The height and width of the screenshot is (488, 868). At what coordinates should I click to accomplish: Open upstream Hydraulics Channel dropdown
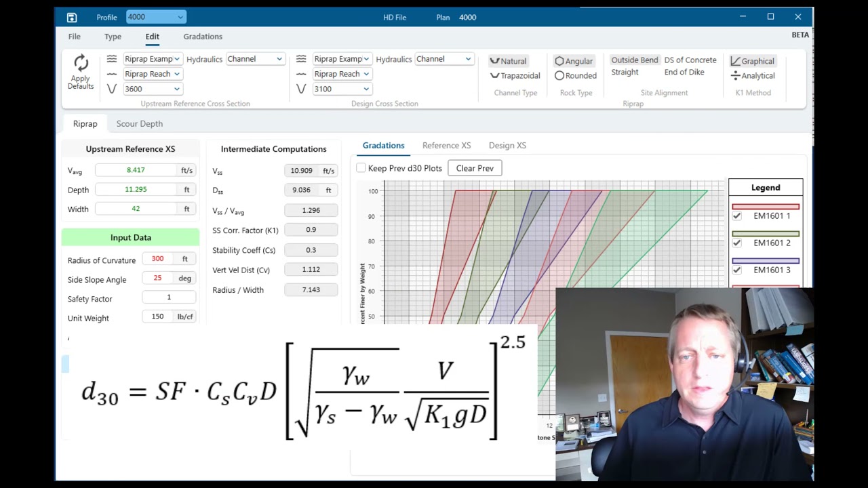255,59
